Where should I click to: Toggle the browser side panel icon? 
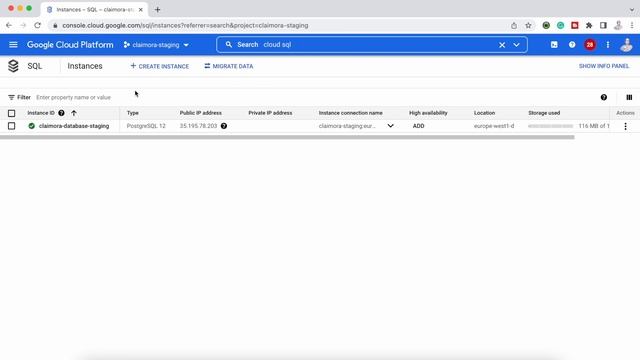603,25
